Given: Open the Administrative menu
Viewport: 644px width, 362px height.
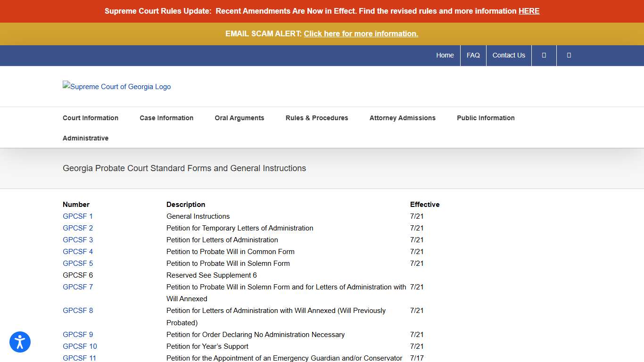Looking at the screenshot, I should (x=85, y=138).
